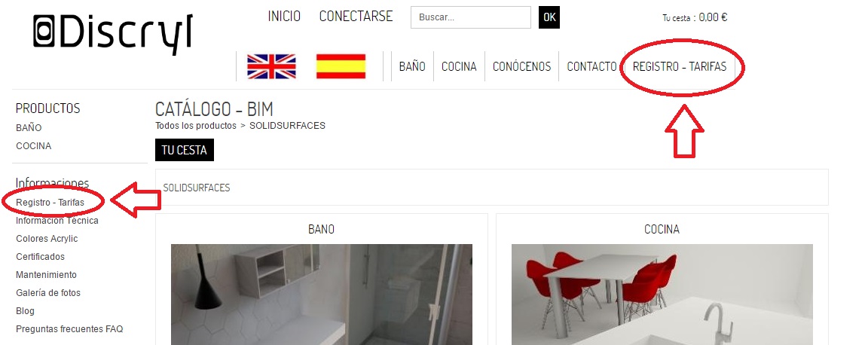
Task: Open Colores Acrylic in the sidebar
Action: (x=47, y=239)
